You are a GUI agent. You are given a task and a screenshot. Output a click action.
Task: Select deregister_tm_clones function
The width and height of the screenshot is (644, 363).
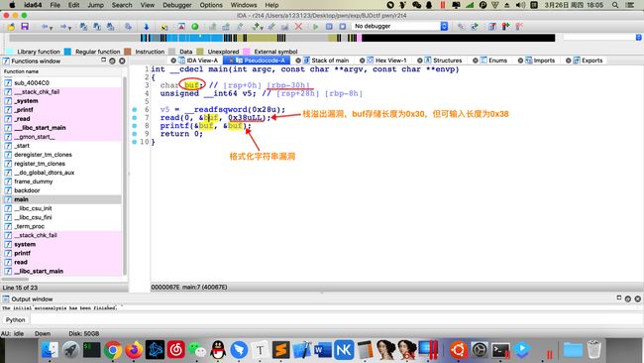point(62,155)
